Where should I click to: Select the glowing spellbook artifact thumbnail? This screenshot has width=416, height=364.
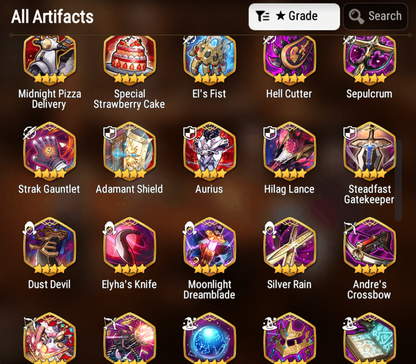pyautogui.click(x=369, y=338)
